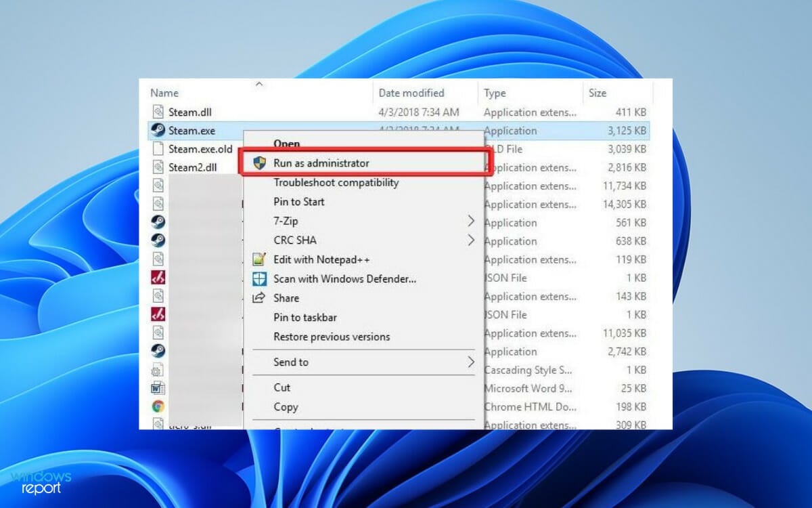Expand the 7-Zip submenu arrow
The height and width of the screenshot is (508, 812).
(471, 221)
